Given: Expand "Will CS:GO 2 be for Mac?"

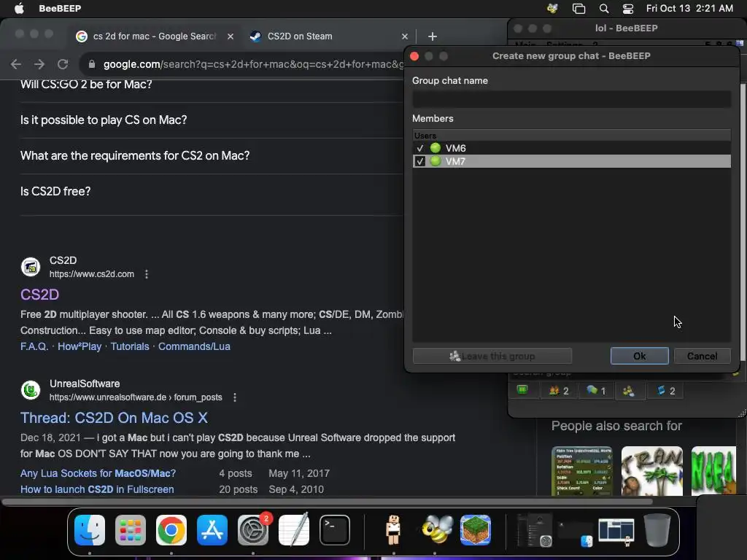Looking at the screenshot, I should pos(212,85).
